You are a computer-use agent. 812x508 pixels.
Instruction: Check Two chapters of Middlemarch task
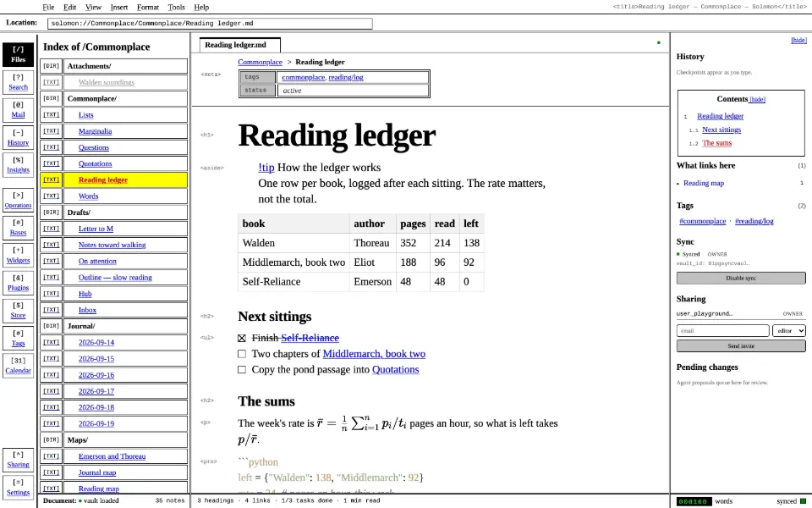(242, 354)
